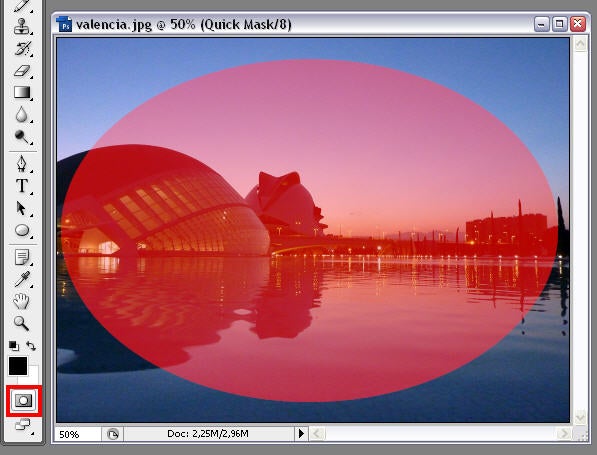Select the Eyedropper tool
This screenshot has height=455, width=597.
(22, 279)
